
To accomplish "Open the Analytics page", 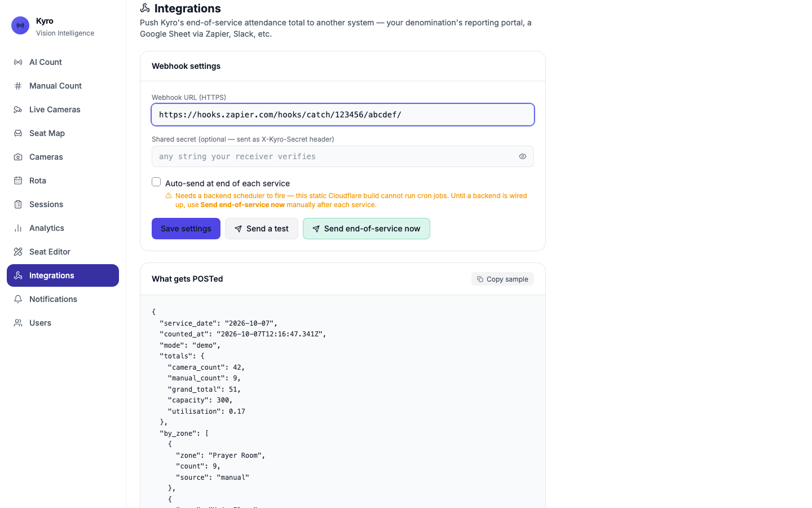I will click(63, 228).
